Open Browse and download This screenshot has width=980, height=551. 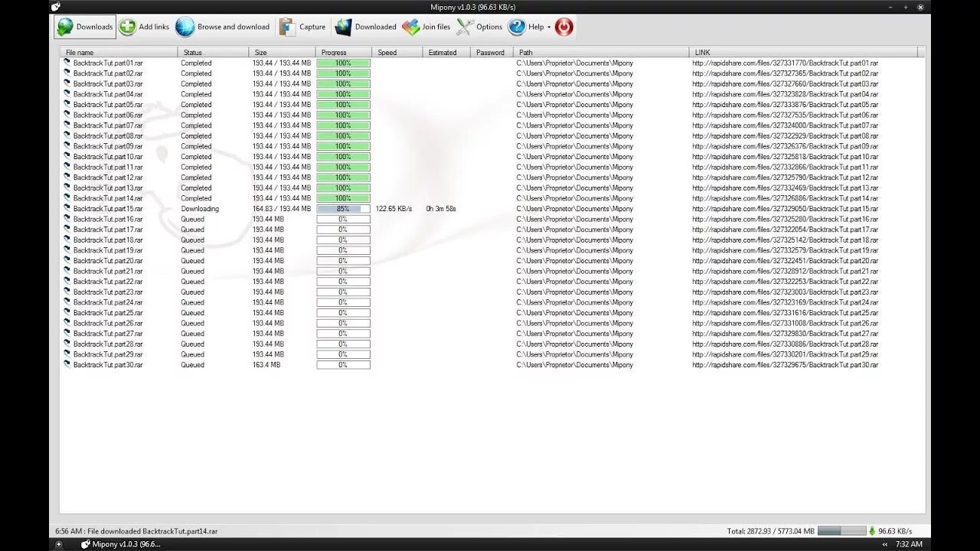point(223,27)
